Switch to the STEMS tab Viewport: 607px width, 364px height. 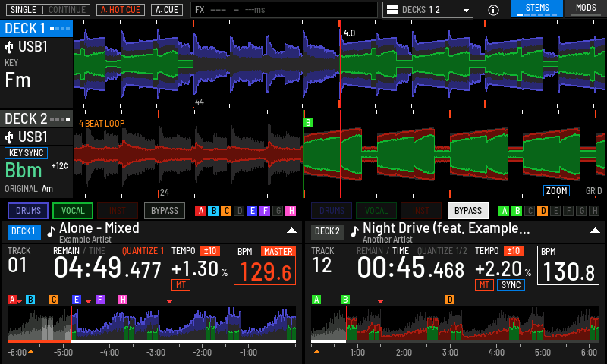(x=537, y=8)
